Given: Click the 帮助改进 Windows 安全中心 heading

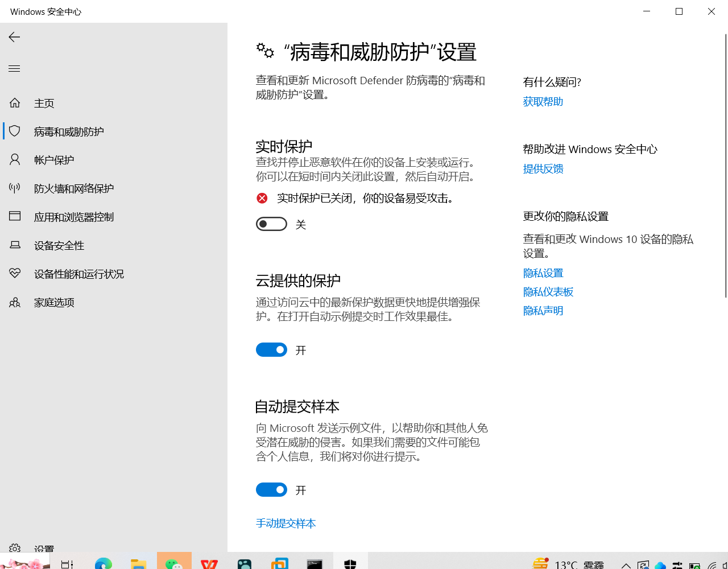Looking at the screenshot, I should point(590,150).
